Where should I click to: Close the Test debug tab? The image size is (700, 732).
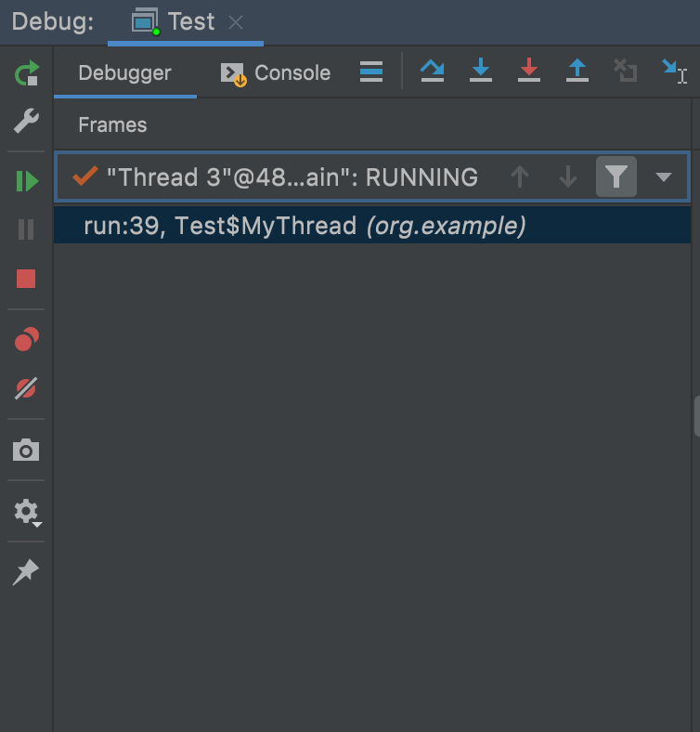(236, 22)
